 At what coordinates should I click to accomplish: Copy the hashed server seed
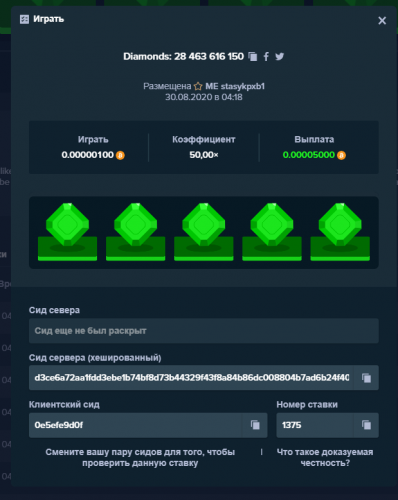pos(366,378)
